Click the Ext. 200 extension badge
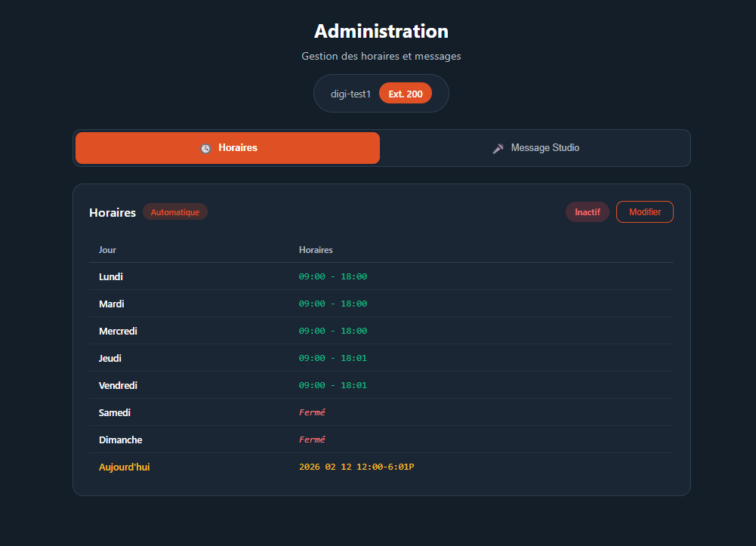 [x=405, y=93]
